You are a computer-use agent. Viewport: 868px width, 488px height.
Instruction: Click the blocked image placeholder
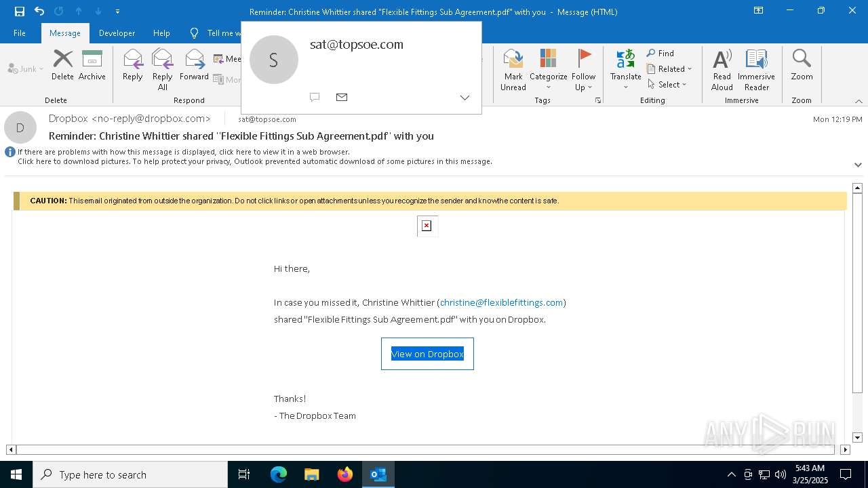pos(427,226)
